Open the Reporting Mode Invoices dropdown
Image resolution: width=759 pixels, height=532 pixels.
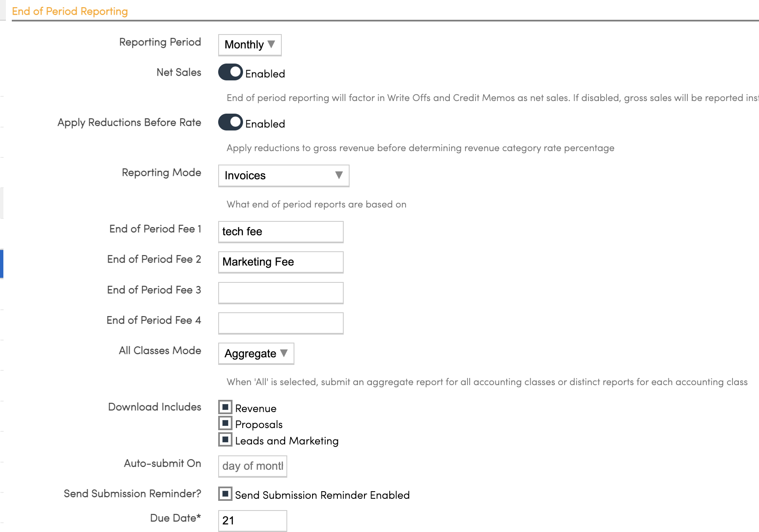[x=283, y=176]
